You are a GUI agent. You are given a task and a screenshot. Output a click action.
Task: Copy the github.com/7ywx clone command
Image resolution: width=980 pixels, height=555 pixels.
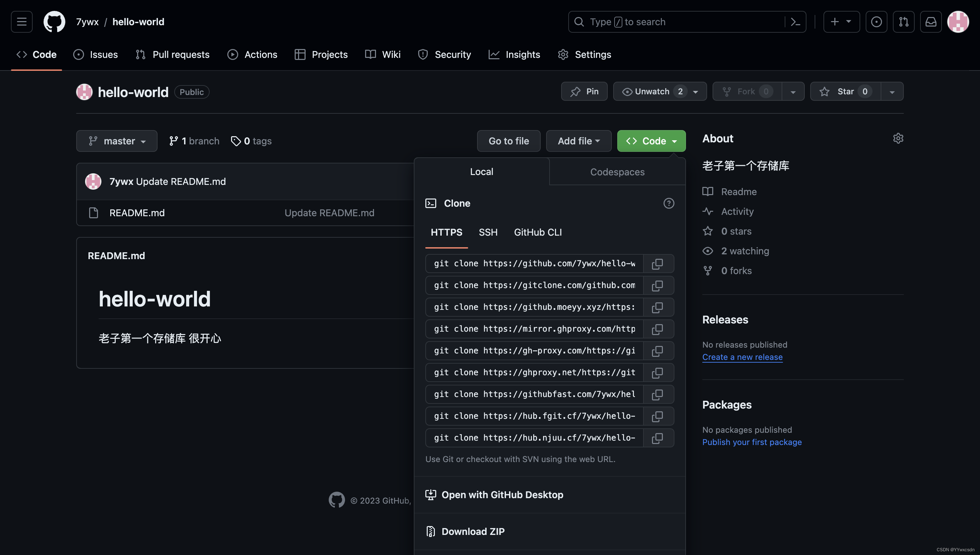(x=657, y=264)
